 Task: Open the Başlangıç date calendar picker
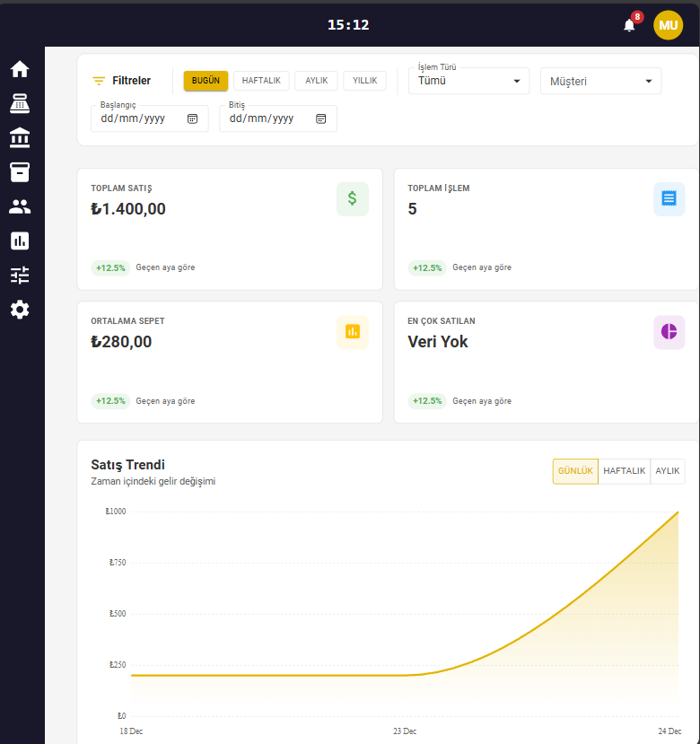[192, 118]
